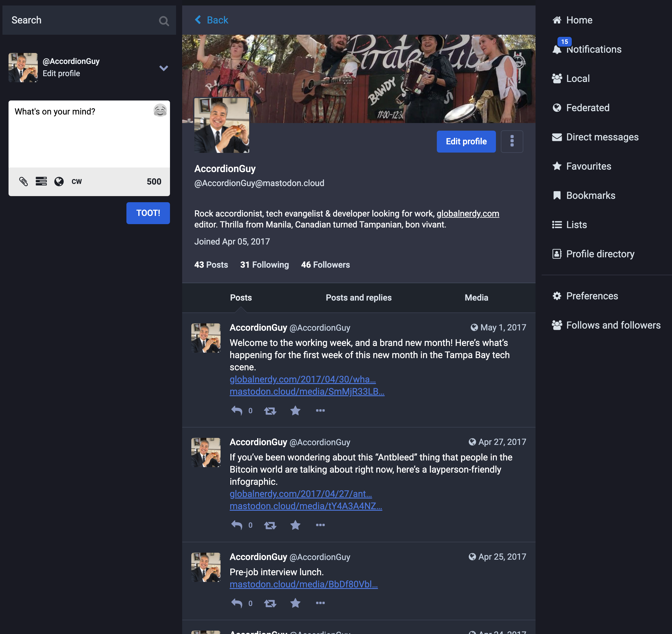Open globalnerdy.com link in bio
Image resolution: width=672 pixels, height=634 pixels.
(x=468, y=213)
